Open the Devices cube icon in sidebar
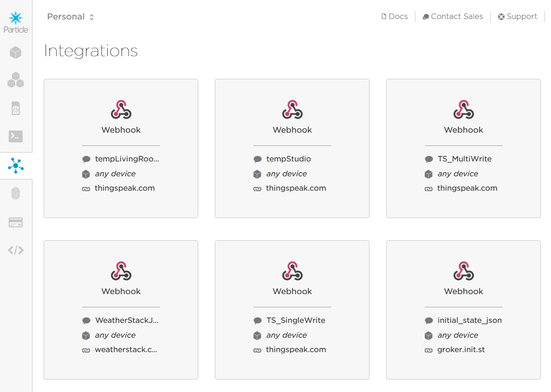 pos(15,53)
